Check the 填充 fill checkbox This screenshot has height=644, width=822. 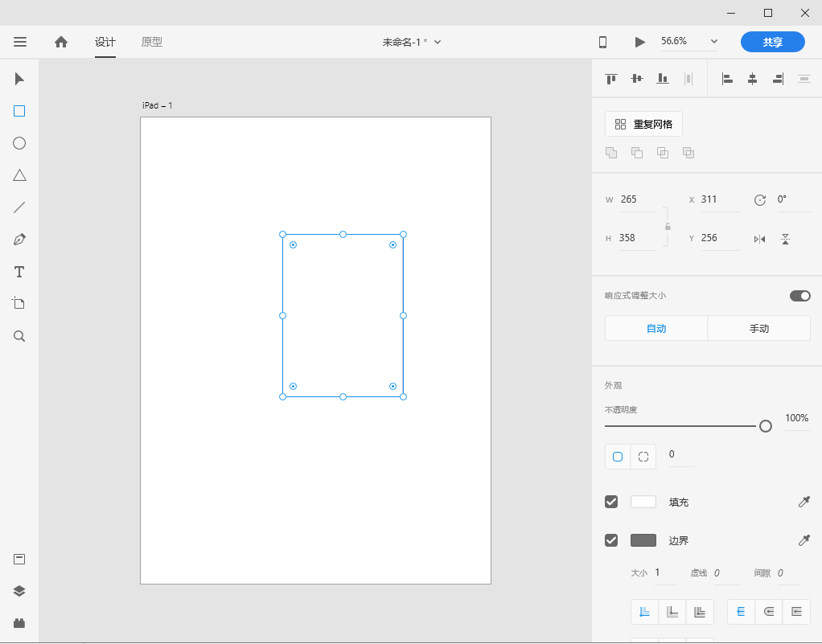pos(611,502)
